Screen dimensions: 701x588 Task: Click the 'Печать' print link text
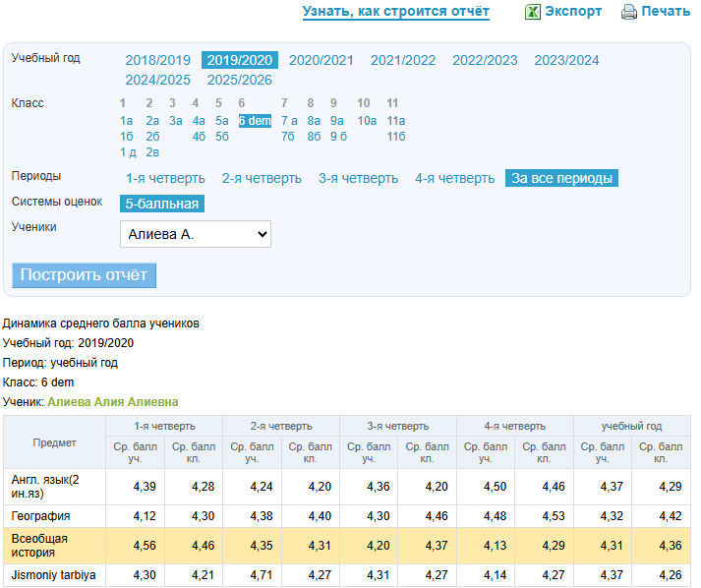666,12
